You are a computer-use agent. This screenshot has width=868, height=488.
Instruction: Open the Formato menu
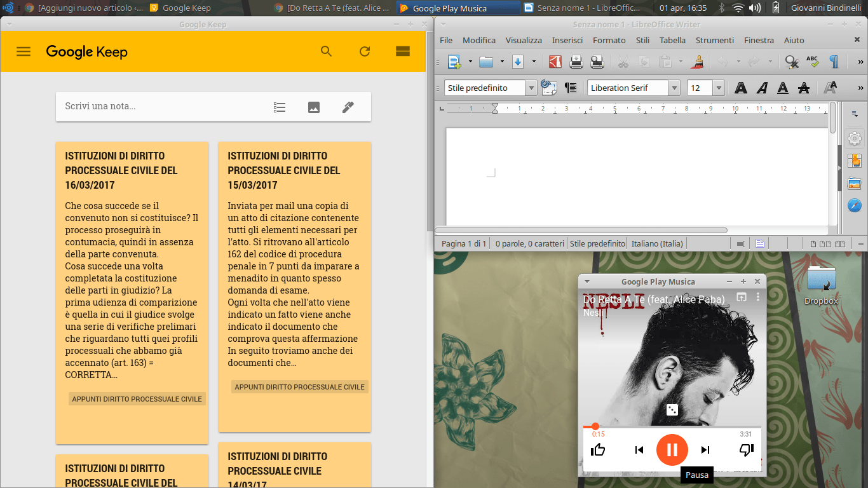tap(609, 40)
